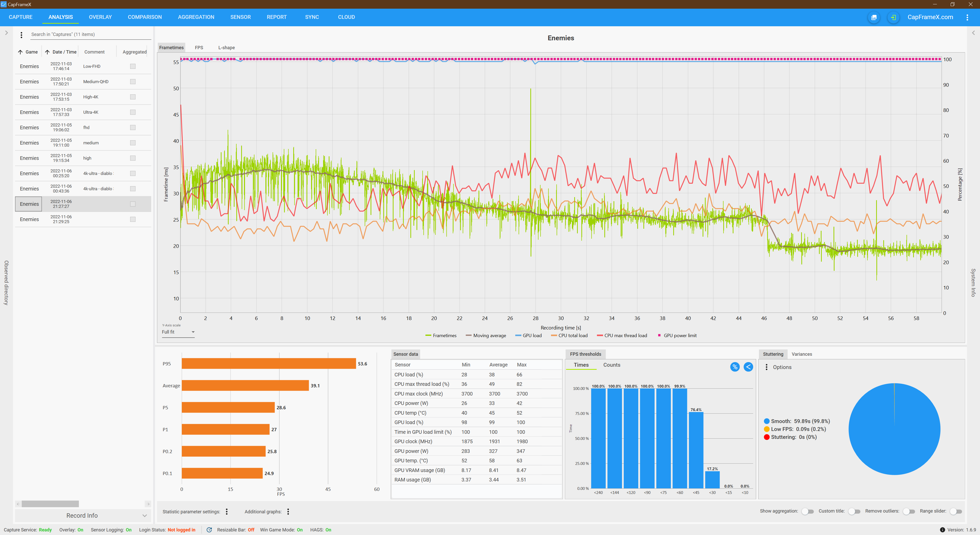Viewport: 980px width, 535px height.
Task: Open Additional graphs options menu
Action: [x=288, y=512]
